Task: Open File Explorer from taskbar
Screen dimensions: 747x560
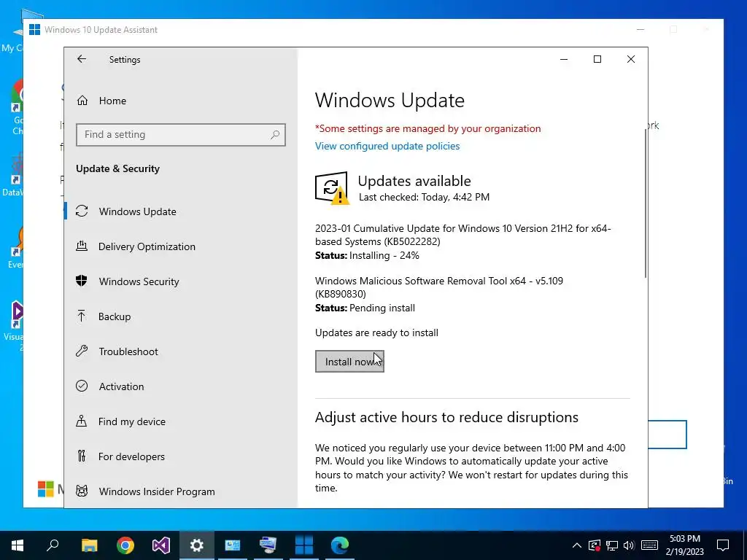Action: tap(89, 545)
